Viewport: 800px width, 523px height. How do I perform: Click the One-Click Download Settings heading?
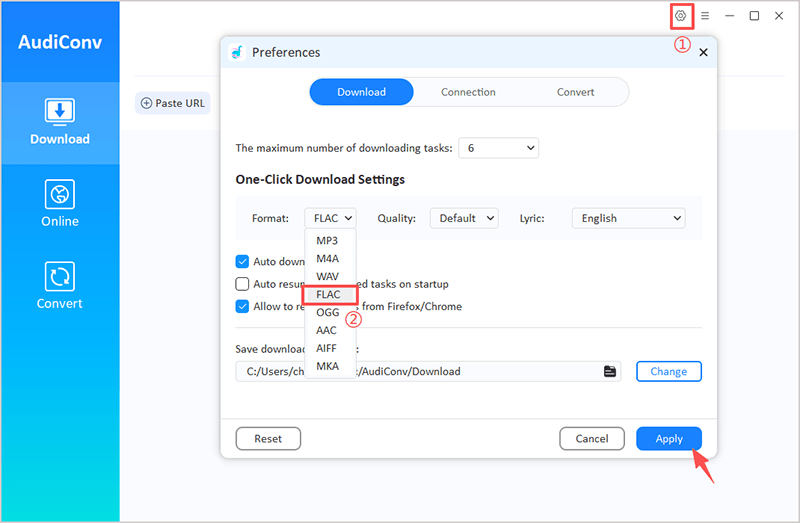click(320, 180)
